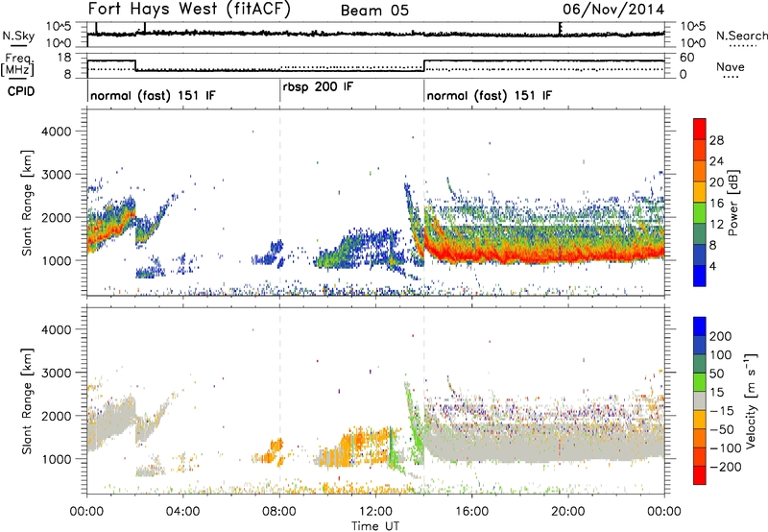Click the 'Nave' legend label
768x532 pixels.
coord(731,67)
